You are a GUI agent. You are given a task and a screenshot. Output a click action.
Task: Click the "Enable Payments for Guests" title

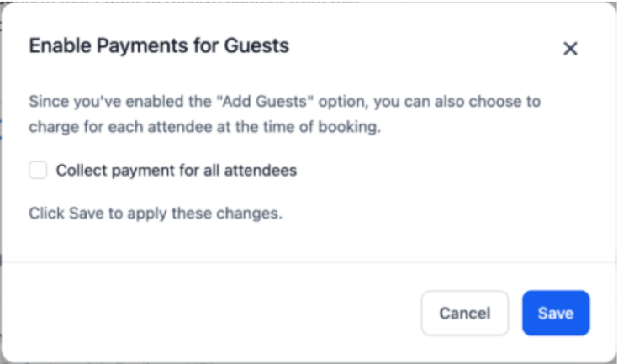pos(159,46)
